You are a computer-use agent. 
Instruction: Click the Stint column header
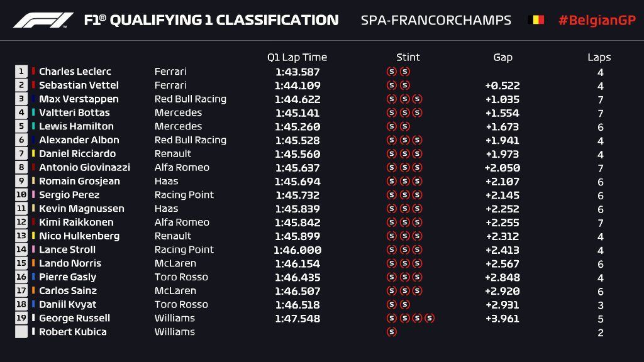pyautogui.click(x=408, y=57)
